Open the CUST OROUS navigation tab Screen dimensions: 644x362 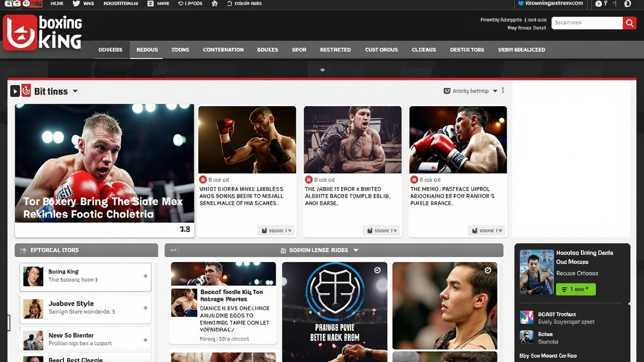[x=381, y=50]
